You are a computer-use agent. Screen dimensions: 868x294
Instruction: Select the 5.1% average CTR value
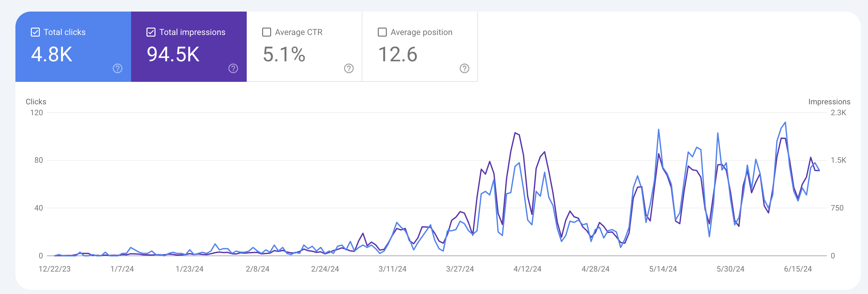coord(284,54)
